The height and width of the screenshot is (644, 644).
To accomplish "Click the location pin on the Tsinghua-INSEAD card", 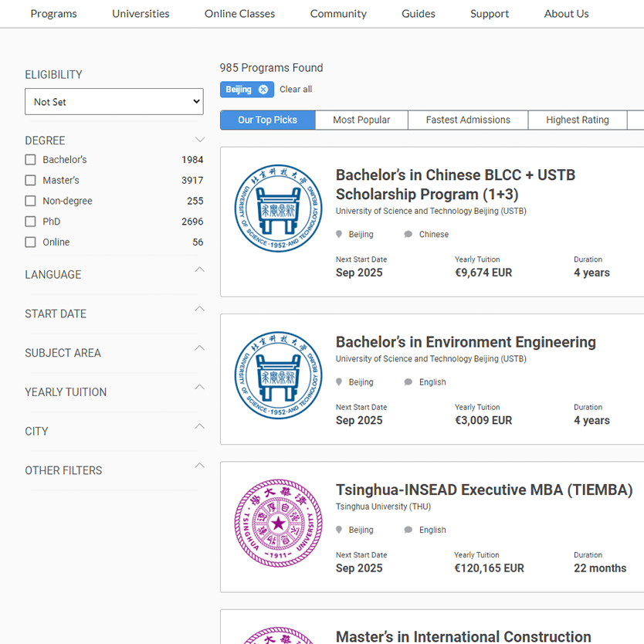I will pos(339,530).
